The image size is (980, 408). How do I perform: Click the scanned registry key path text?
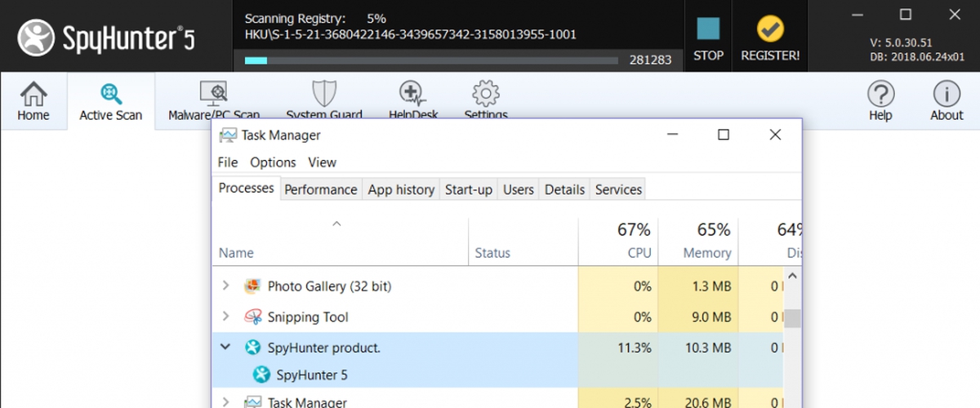(x=411, y=34)
